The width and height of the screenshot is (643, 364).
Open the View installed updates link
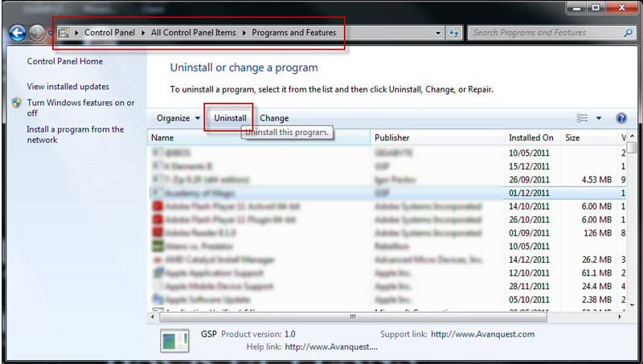(68, 86)
